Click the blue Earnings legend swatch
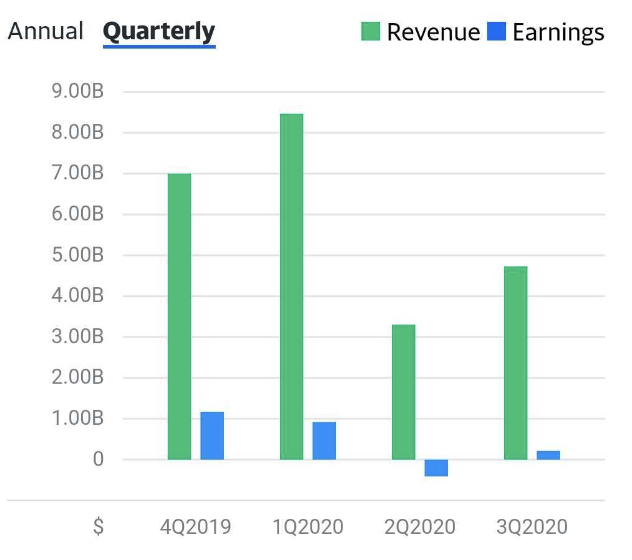Image resolution: width=632 pixels, height=560 pixels. click(497, 32)
